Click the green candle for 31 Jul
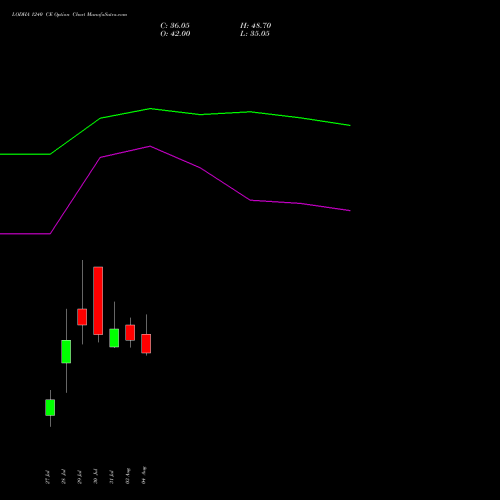This screenshot has height=500, width=500. click(x=114, y=338)
